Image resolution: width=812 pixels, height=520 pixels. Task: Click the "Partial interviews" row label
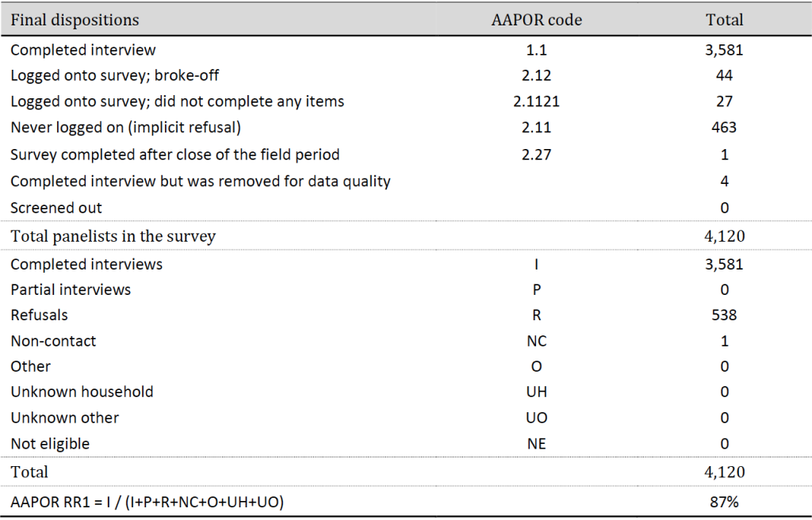pyautogui.click(x=71, y=289)
